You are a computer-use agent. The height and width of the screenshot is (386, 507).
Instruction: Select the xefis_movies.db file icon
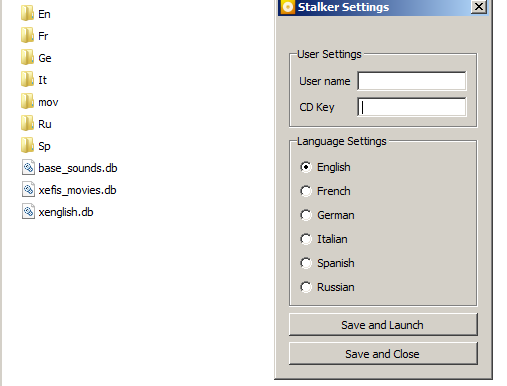tap(28, 190)
